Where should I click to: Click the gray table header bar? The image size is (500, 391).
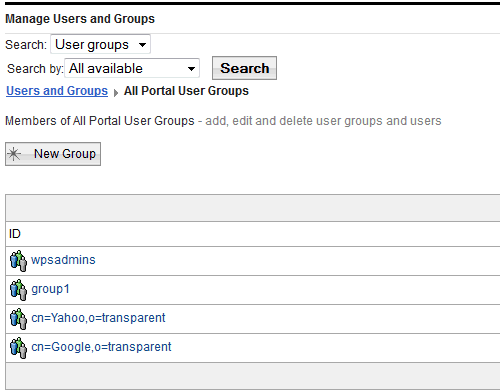(253, 208)
